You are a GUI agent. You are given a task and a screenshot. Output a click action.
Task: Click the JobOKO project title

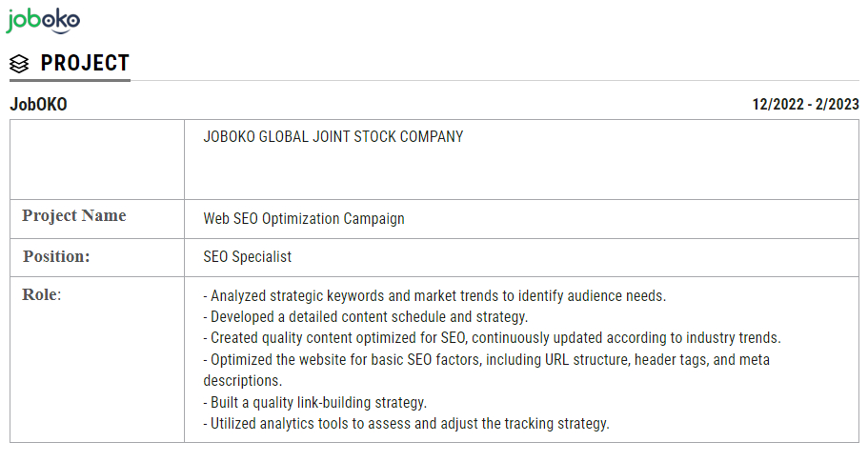point(38,104)
